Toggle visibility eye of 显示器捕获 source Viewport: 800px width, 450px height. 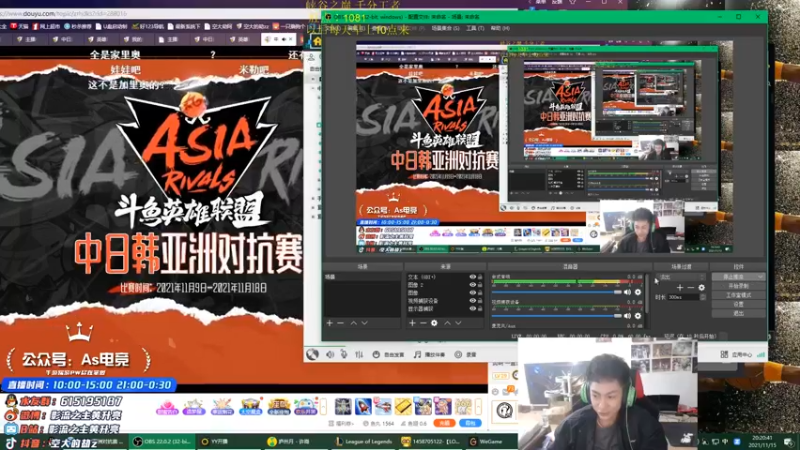(x=472, y=309)
